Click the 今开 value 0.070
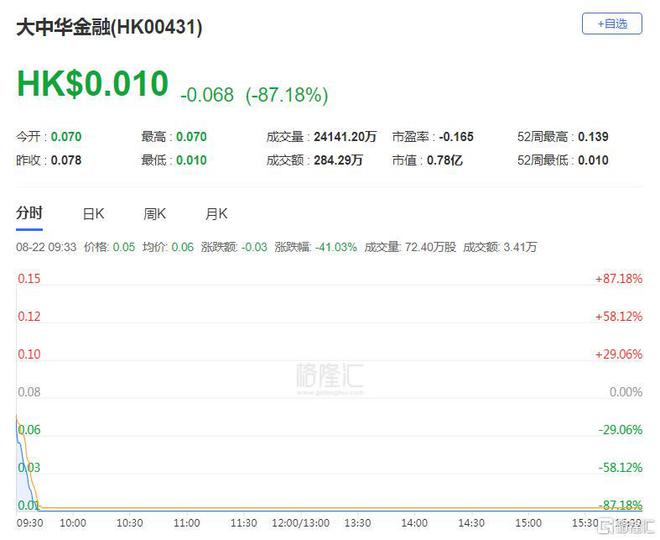The height and width of the screenshot is (540, 660). tap(66, 137)
